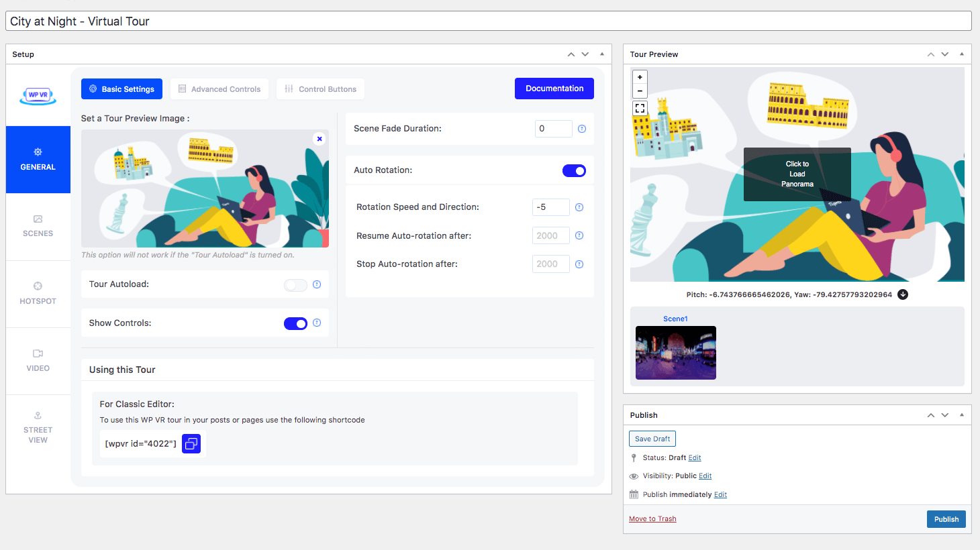Copy the wpvr shortcode with copy icon
Viewport: 980px width, 550px height.
[x=191, y=443]
